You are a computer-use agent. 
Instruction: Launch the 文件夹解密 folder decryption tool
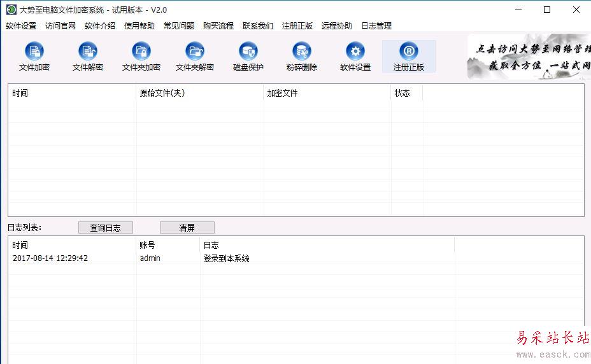click(x=195, y=57)
